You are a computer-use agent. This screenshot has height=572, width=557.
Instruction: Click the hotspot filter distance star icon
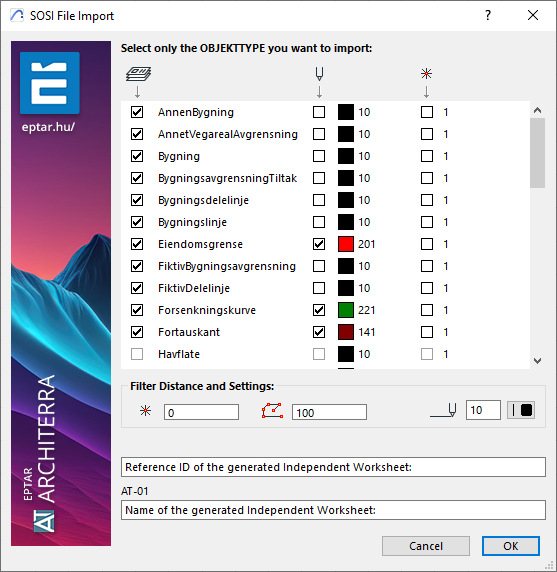pos(146,411)
